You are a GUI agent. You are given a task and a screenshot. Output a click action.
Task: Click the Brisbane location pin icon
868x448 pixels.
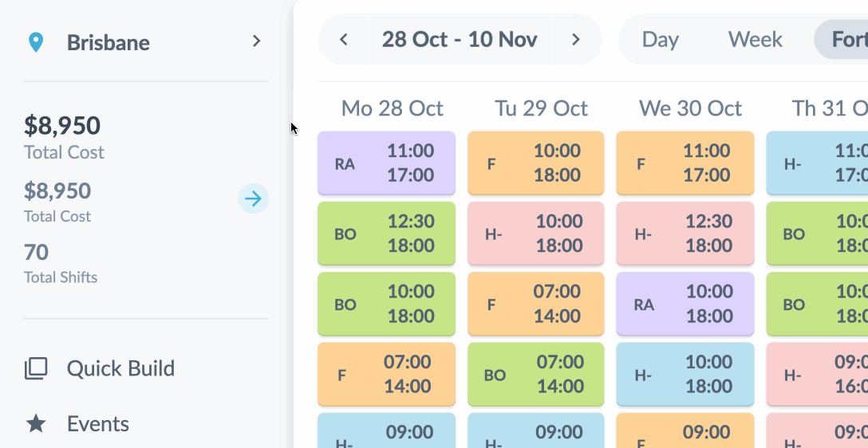click(36, 42)
